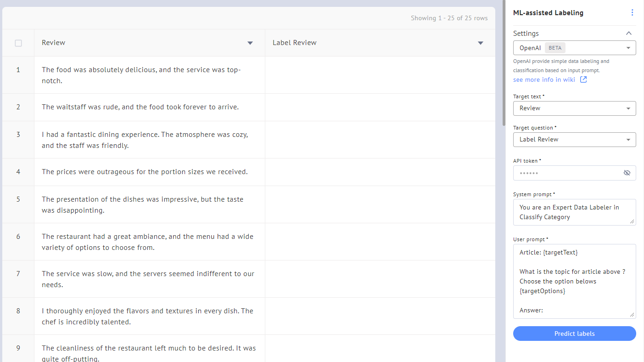Collapse the Settings section chevron
644x362 pixels.
(x=628, y=34)
